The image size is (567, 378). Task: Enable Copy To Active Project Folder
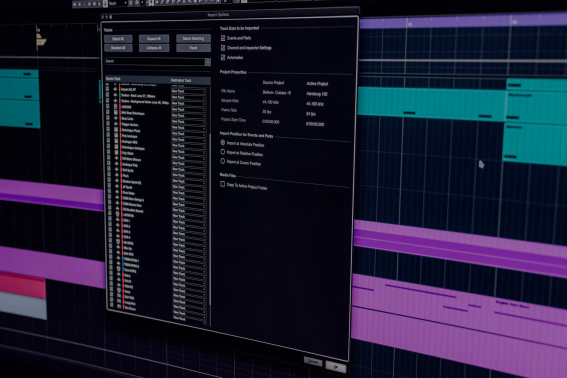click(222, 184)
